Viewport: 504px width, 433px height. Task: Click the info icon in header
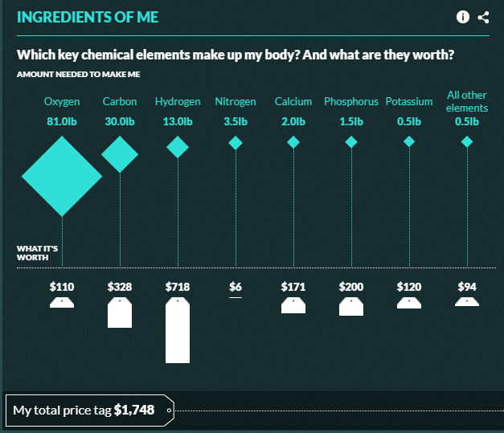click(463, 17)
